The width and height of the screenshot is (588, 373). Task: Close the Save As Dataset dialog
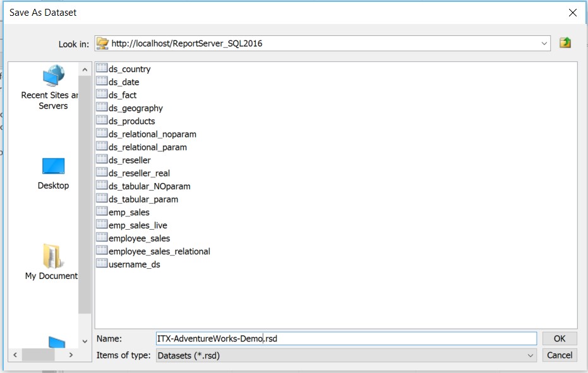click(x=573, y=13)
